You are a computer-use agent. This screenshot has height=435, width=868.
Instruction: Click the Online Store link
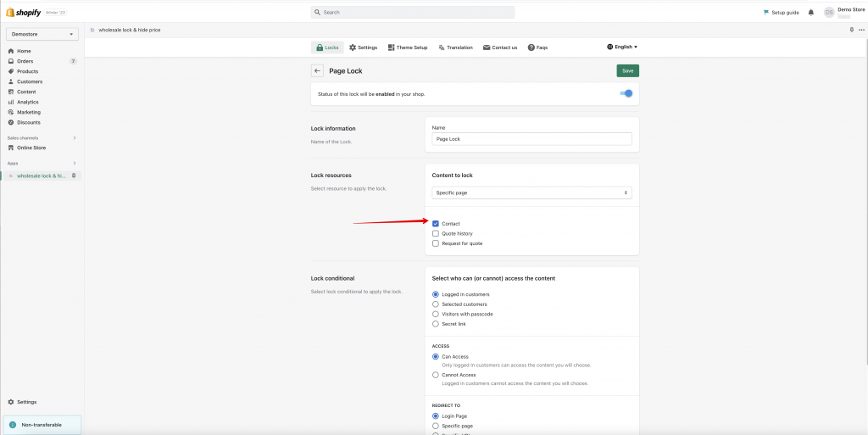click(31, 148)
